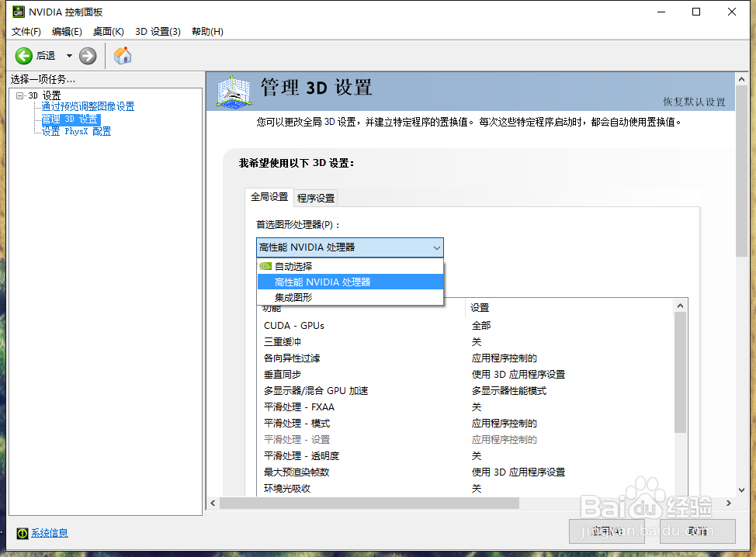Open the 文件(F) menu
Screen dimensions: 756x557
click(26, 31)
